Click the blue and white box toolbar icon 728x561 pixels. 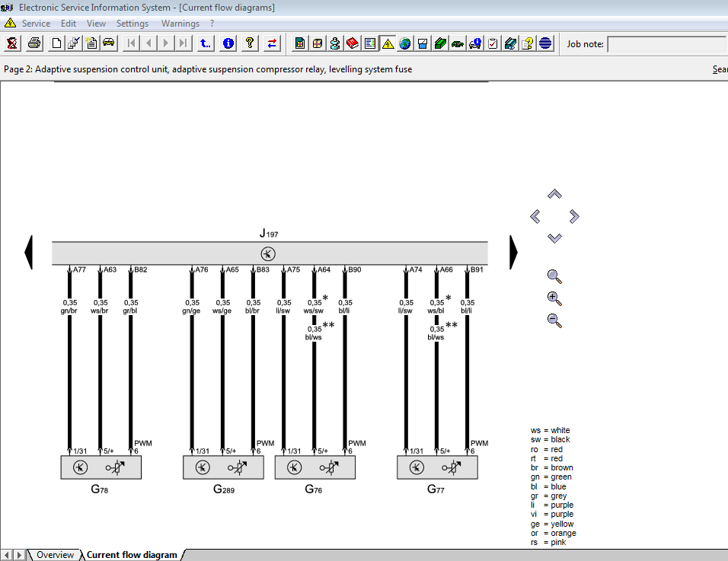[423, 43]
